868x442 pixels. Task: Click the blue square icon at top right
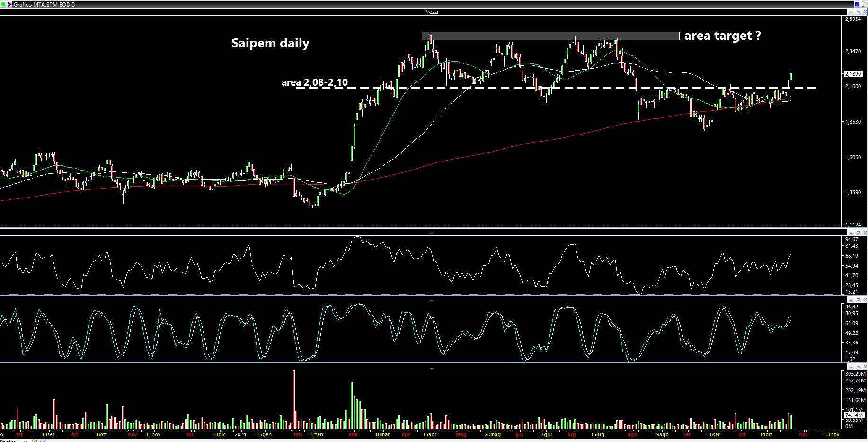(x=857, y=4)
